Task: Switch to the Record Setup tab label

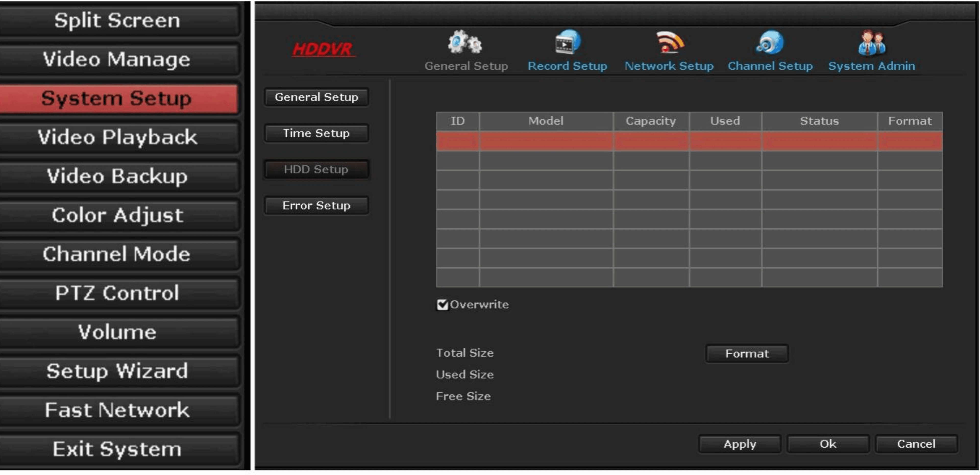Action: pyautogui.click(x=567, y=66)
